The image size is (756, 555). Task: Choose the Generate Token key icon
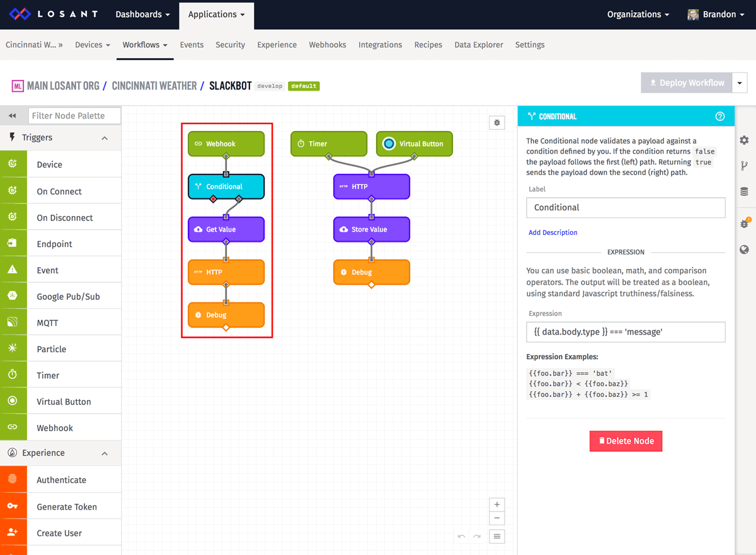(13, 506)
